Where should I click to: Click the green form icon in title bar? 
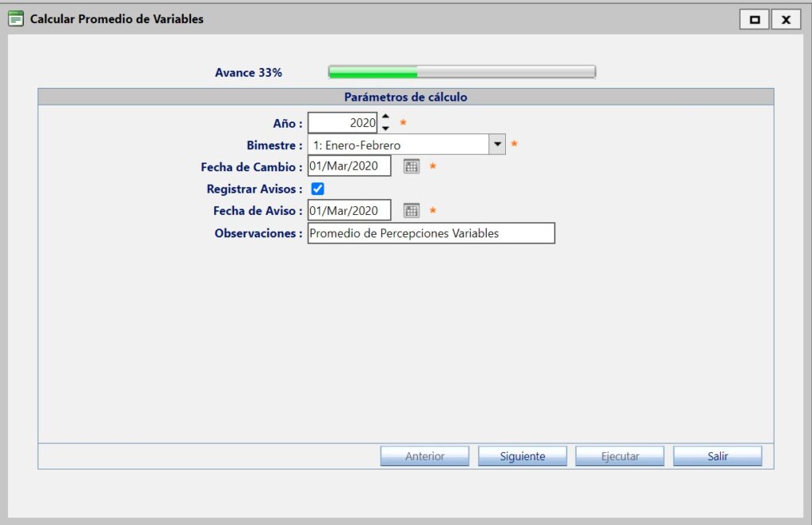coord(15,19)
